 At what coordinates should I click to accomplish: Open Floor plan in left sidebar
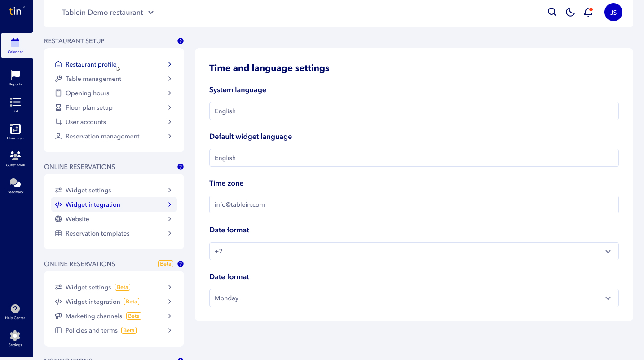pyautogui.click(x=15, y=132)
